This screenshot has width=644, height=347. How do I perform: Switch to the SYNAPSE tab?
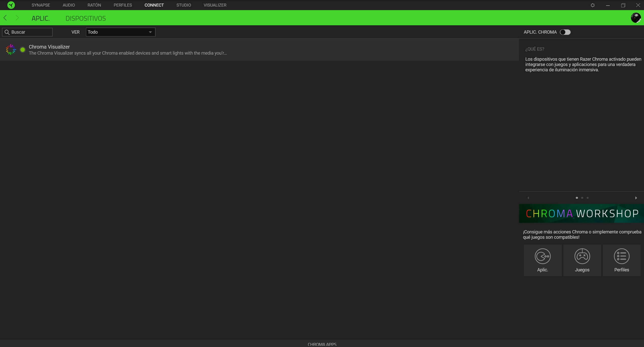41,5
